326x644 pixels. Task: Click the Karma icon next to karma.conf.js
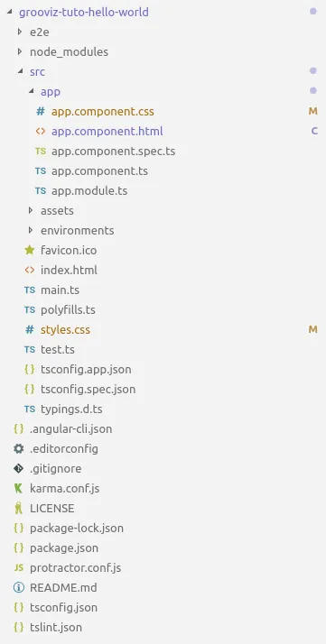tap(18, 488)
